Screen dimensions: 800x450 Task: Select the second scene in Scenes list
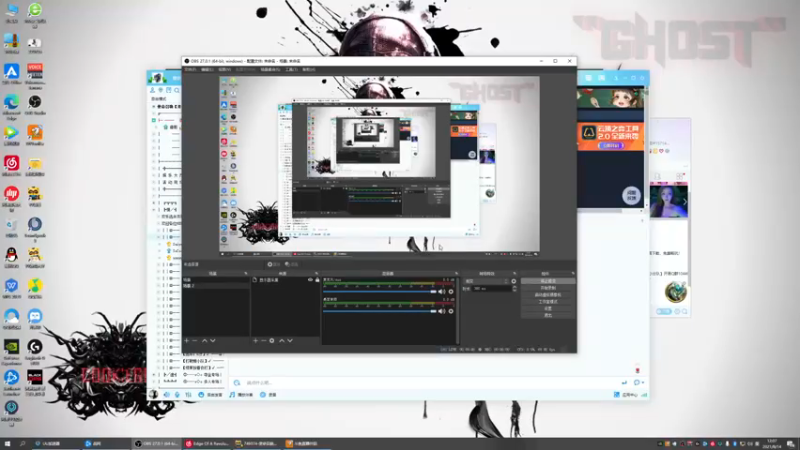point(216,286)
